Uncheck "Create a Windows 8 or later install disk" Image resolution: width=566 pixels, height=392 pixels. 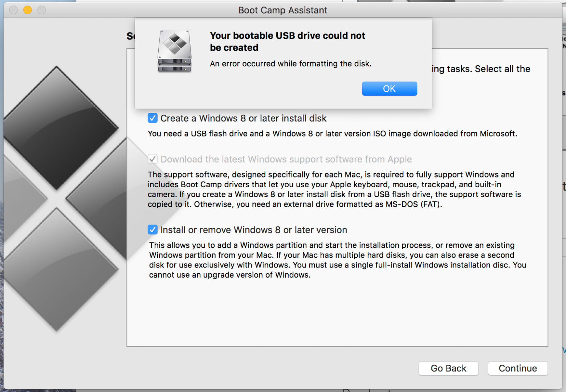coord(152,118)
